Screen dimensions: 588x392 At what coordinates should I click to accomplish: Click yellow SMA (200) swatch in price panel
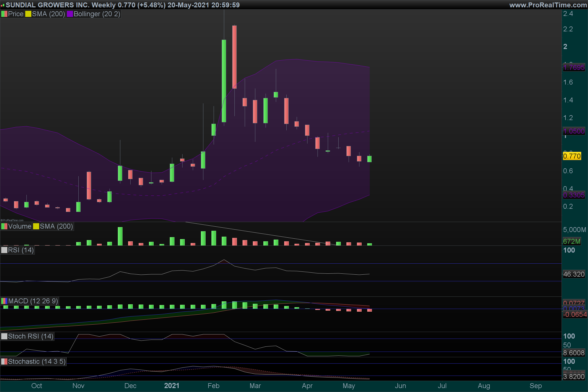28,14
